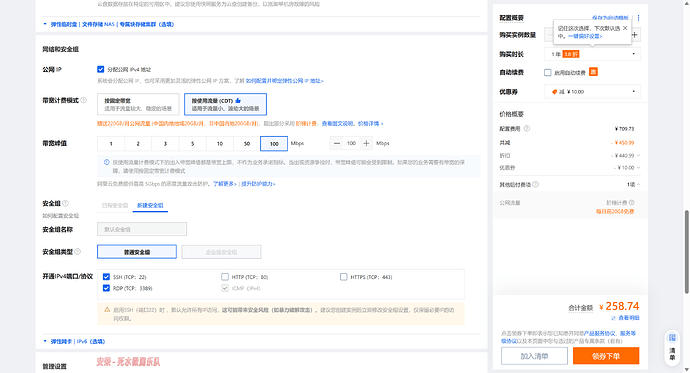Expand the 优惠券 ¥10.00 price detail

[x=639, y=168]
